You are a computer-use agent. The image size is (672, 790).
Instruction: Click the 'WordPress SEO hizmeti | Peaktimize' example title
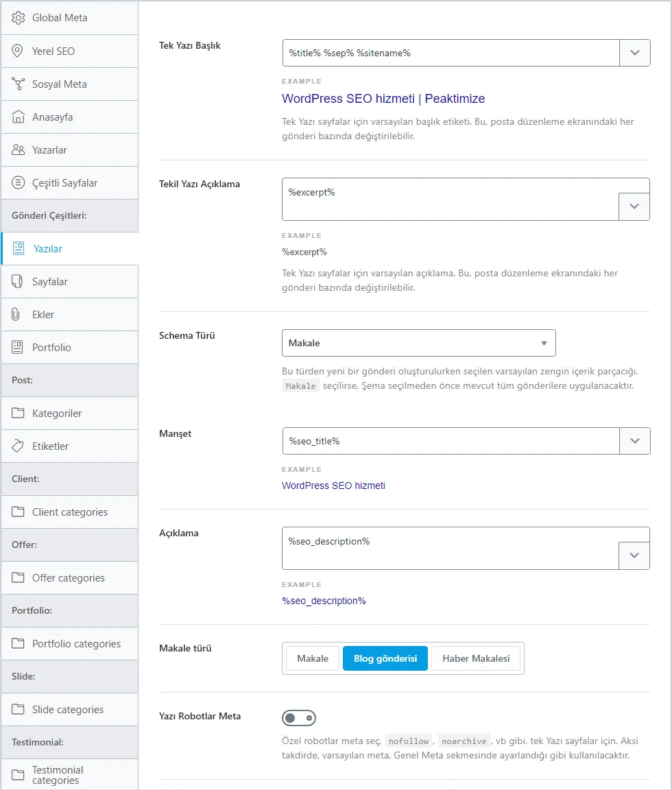coord(383,99)
